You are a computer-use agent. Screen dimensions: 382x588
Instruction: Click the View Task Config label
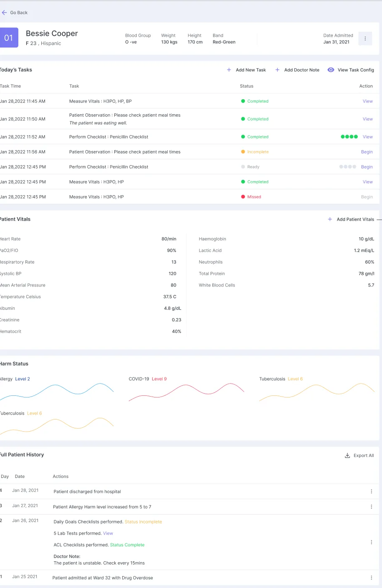pos(356,70)
